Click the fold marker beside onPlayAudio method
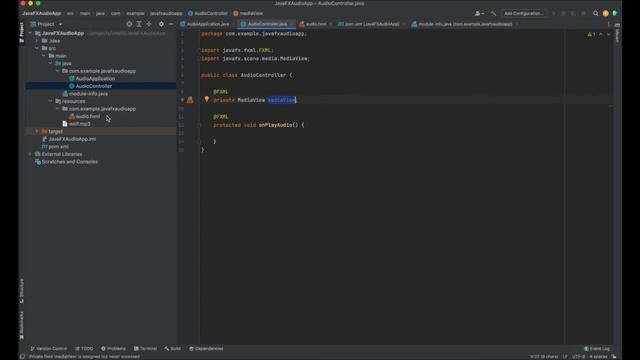The height and width of the screenshot is (360, 640). [200, 125]
